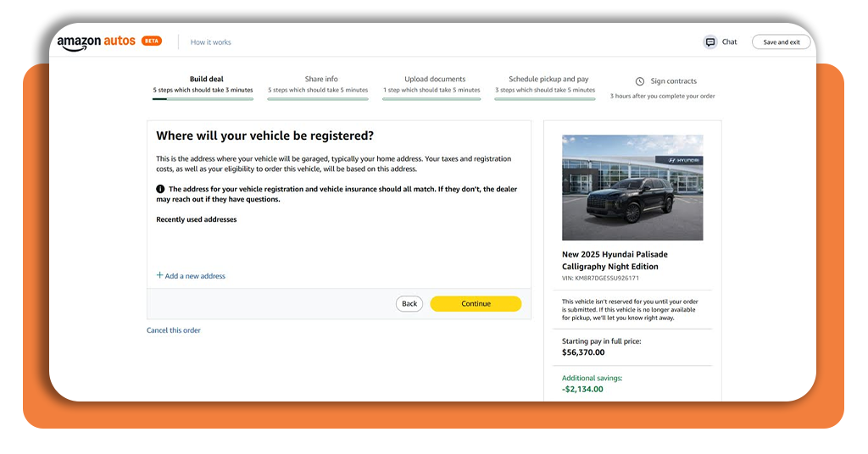
Task: Click the Amazon Autos logo
Action: click(x=96, y=42)
